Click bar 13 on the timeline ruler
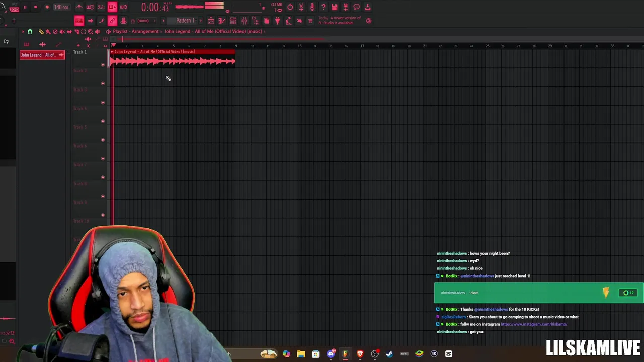The height and width of the screenshot is (362, 644). 299,46
